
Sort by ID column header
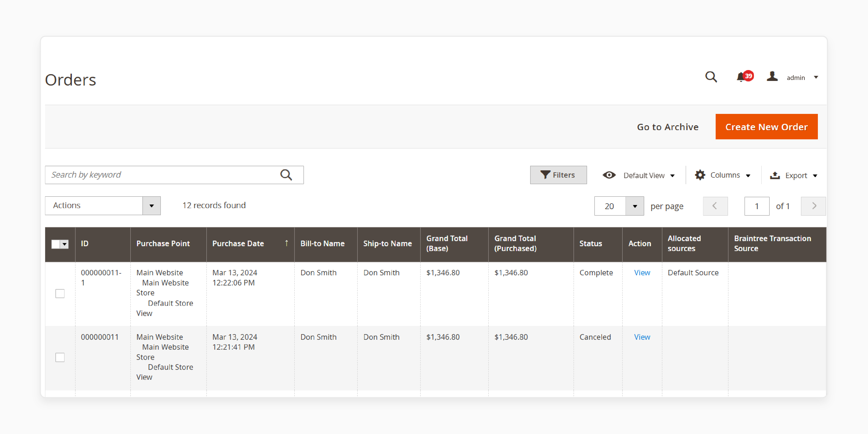click(102, 244)
